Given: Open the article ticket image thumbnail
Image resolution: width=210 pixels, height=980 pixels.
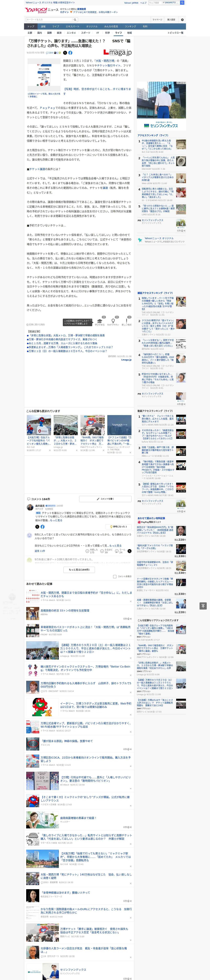Looking at the screenshot, I should pyautogui.click(x=44, y=75).
